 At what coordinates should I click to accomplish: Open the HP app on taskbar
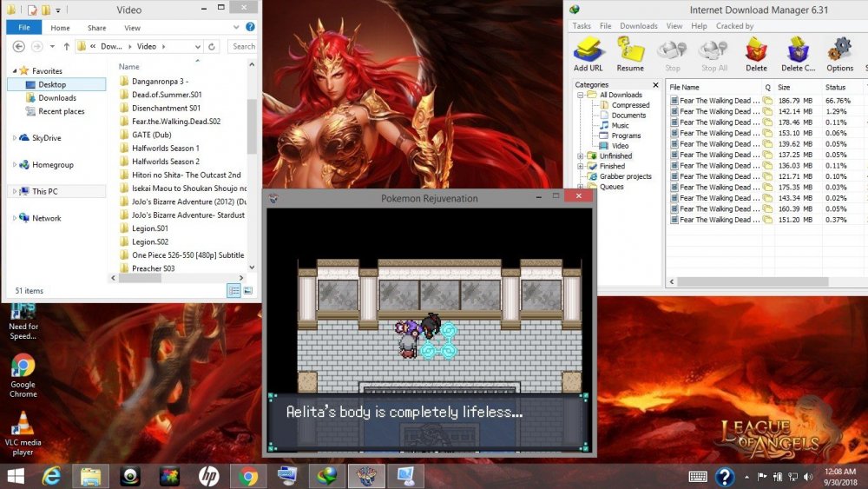[x=208, y=476]
